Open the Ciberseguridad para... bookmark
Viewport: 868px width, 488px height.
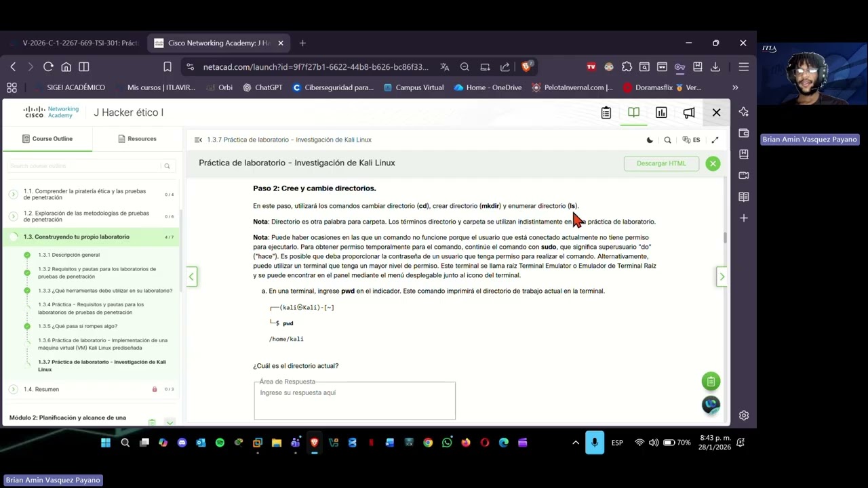pos(333,87)
